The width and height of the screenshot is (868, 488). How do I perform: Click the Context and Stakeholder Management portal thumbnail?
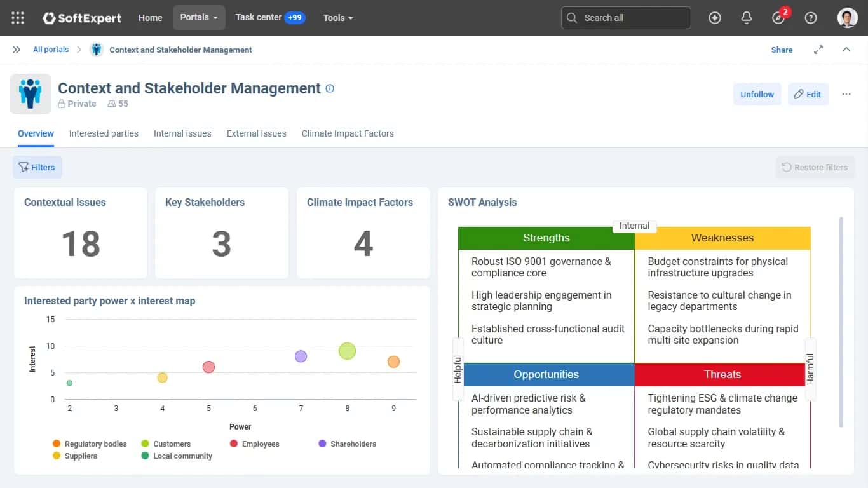[x=31, y=94]
